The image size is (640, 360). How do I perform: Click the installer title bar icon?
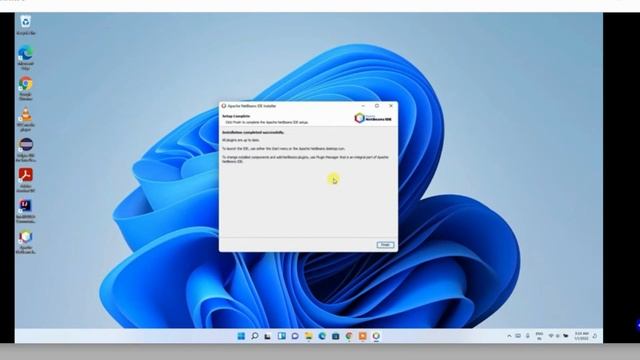click(x=224, y=106)
